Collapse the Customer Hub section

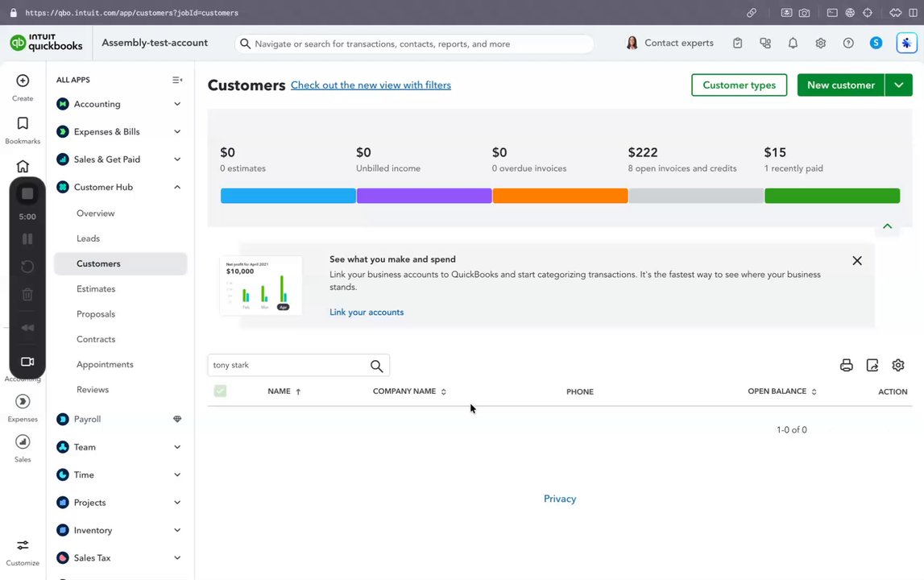coord(177,187)
